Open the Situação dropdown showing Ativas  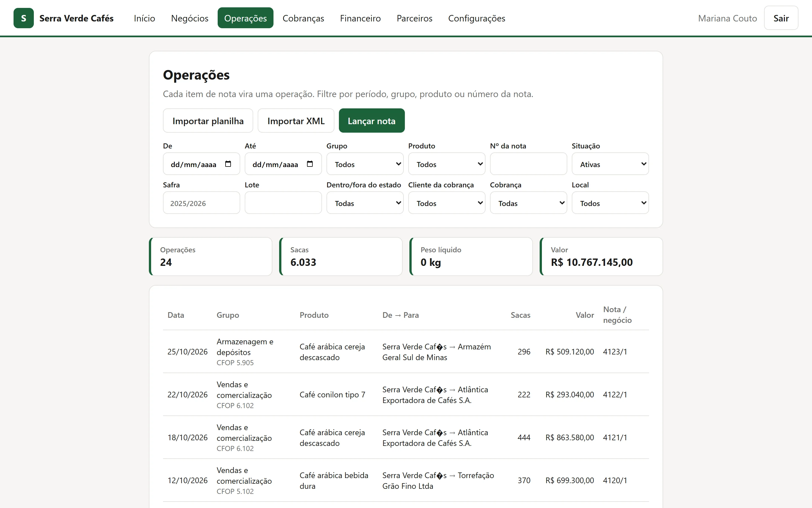pos(610,164)
